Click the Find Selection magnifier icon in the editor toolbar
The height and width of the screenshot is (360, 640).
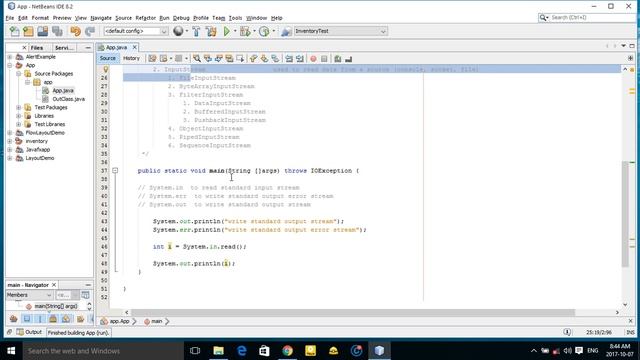pyautogui.click(x=197, y=59)
